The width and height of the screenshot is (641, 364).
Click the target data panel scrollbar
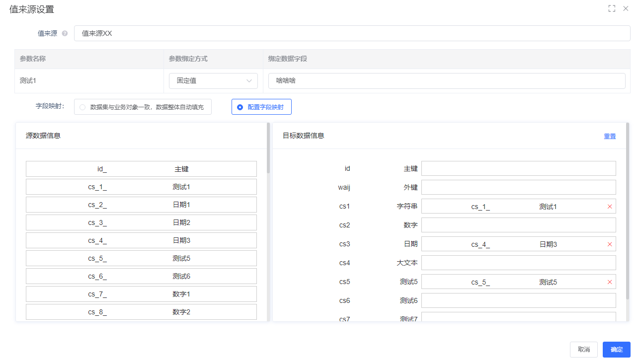pos(628,209)
